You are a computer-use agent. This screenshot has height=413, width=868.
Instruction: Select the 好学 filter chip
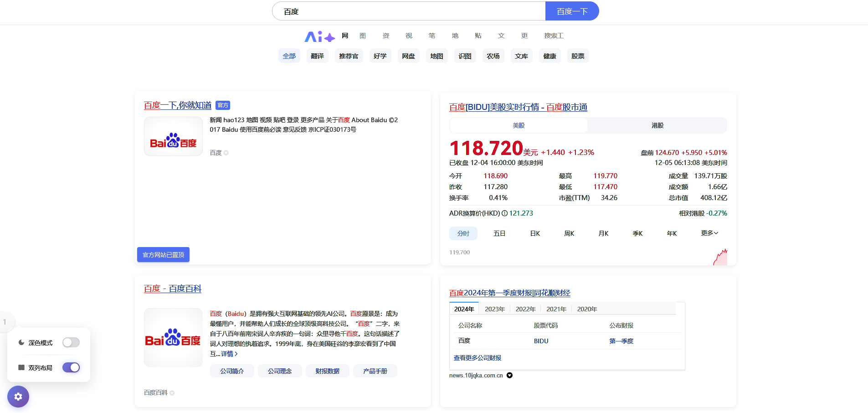point(380,56)
